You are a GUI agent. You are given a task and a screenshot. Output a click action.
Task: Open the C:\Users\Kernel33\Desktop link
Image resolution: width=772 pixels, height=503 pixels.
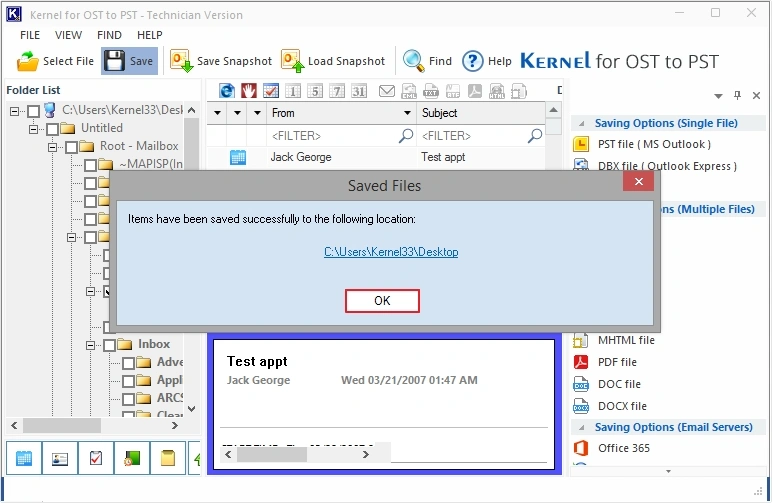(391, 252)
